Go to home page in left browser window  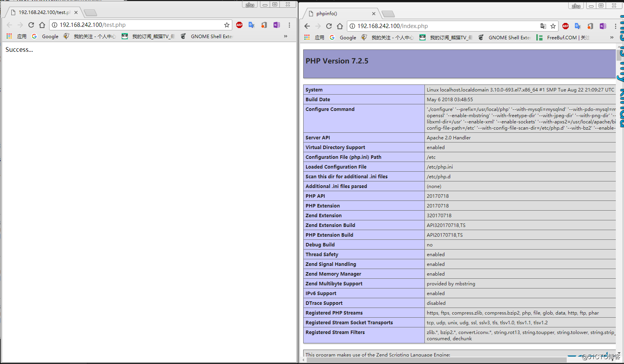(x=42, y=25)
